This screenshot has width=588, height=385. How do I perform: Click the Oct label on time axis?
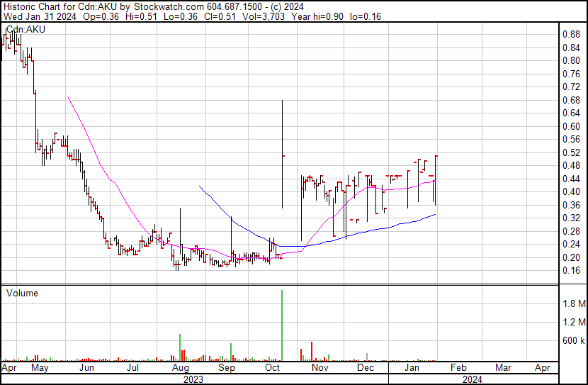click(x=272, y=369)
